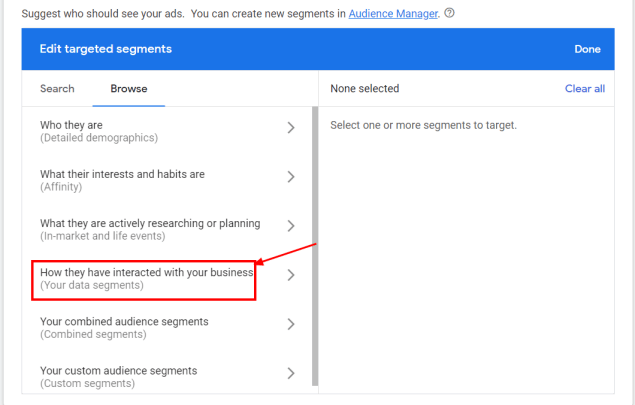Switch to the Search tab

tap(57, 88)
